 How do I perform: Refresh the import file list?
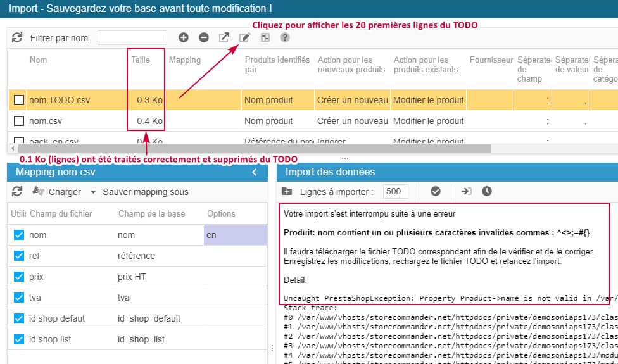click(x=17, y=37)
